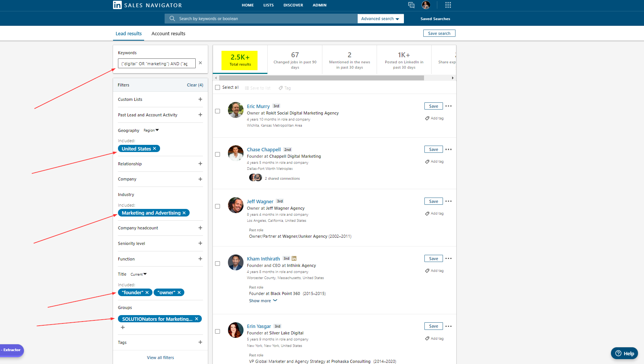Add Tags filter plus icon
Screen dimensions: 644x364
(200, 342)
